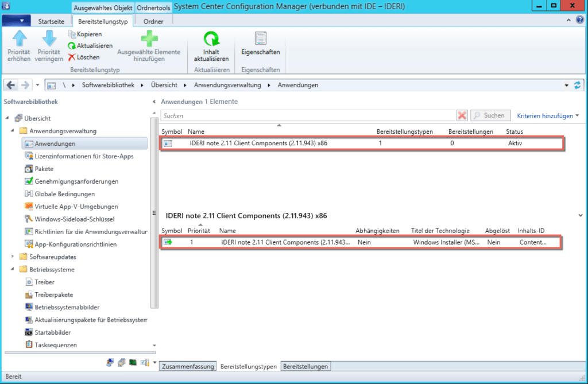Open the Kriterien hinzufügen dropdown
Screen dimensions: 588x384
(x=548, y=116)
